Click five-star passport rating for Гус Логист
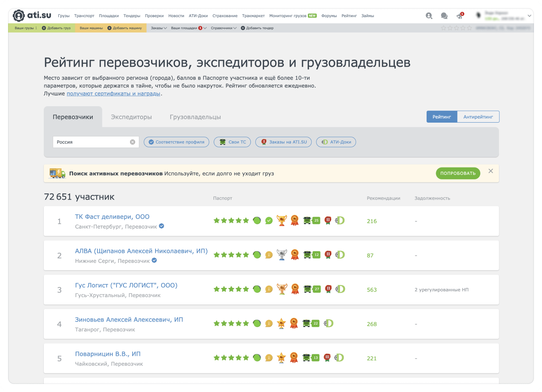 pyautogui.click(x=231, y=289)
